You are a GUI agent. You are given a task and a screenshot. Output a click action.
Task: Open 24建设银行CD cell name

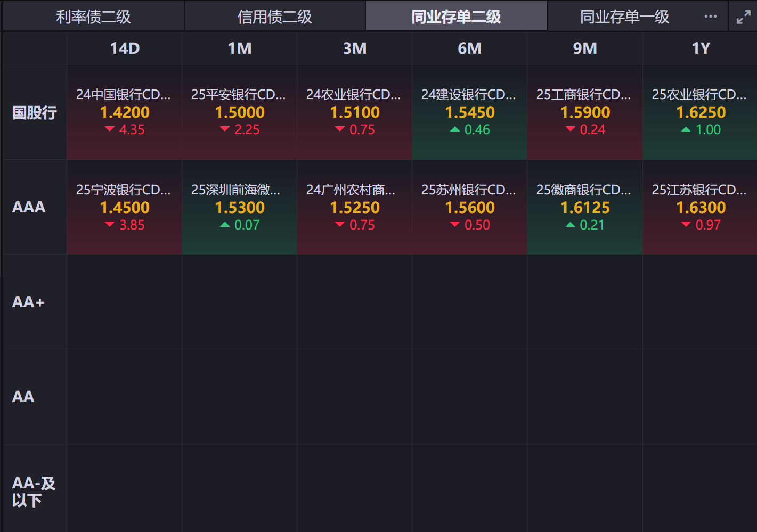tap(468, 94)
